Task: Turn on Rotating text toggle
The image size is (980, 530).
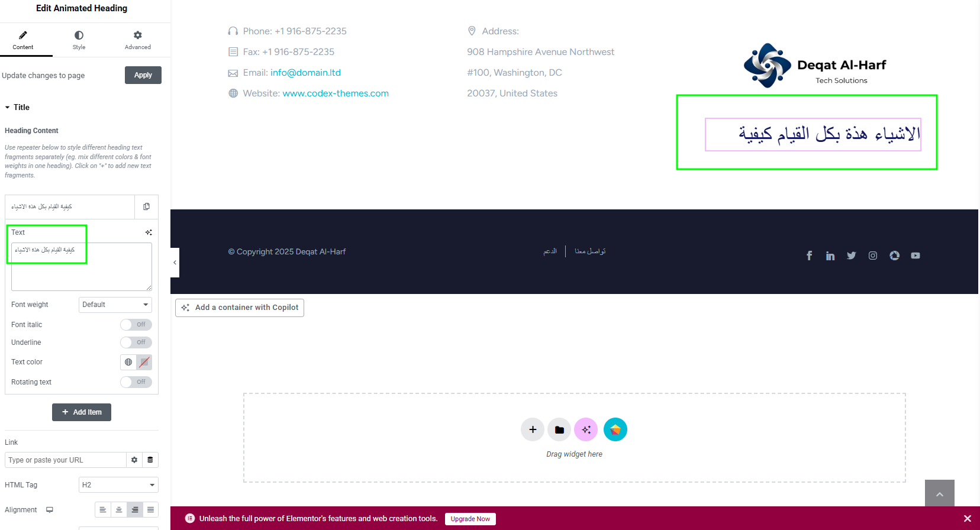Action: click(x=136, y=382)
